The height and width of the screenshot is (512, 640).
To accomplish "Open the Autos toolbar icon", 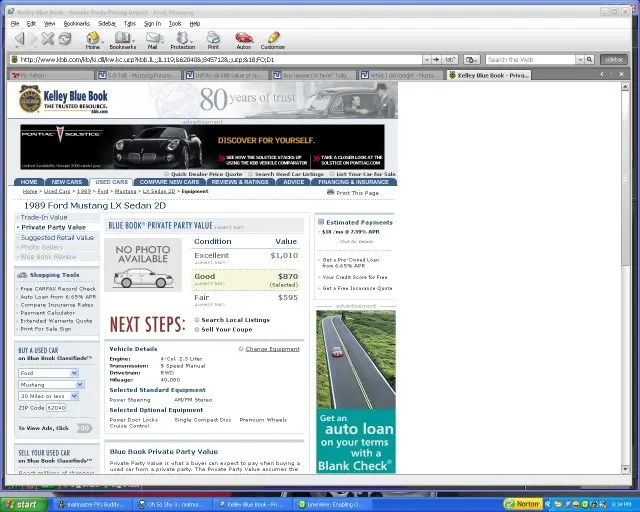I will point(244,40).
